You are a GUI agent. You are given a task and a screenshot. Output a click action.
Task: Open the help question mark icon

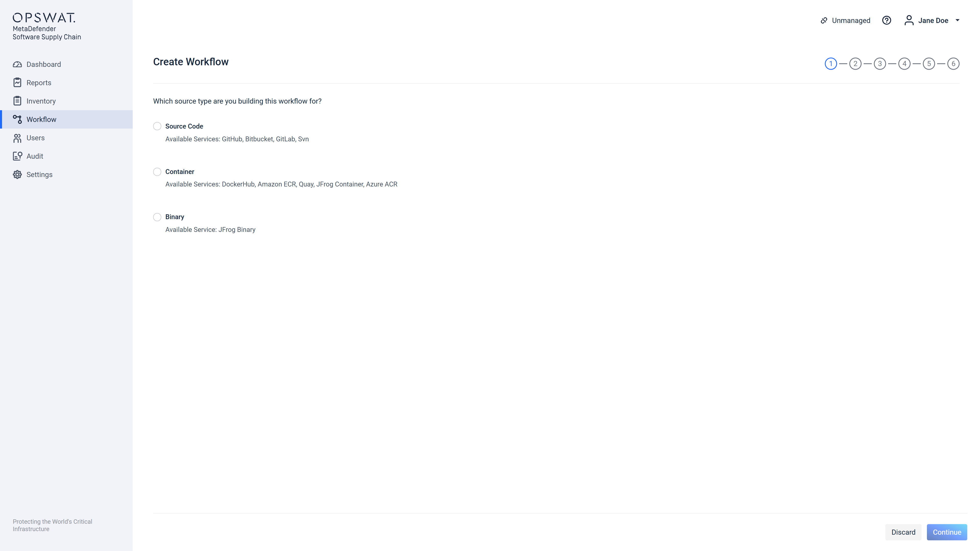point(886,20)
